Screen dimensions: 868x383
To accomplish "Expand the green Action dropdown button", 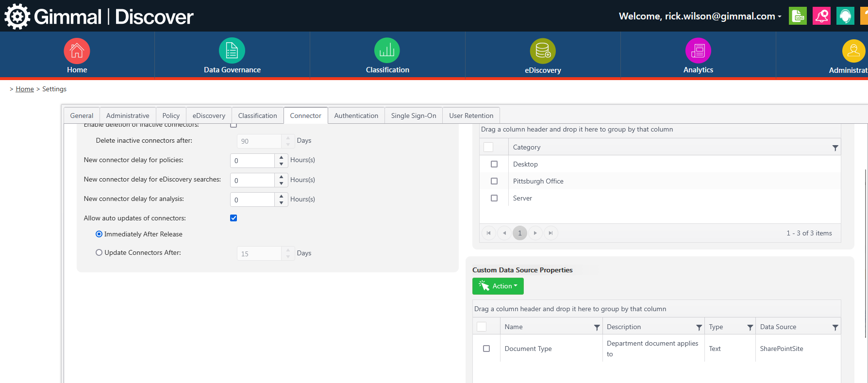I will [x=498, y=286].
